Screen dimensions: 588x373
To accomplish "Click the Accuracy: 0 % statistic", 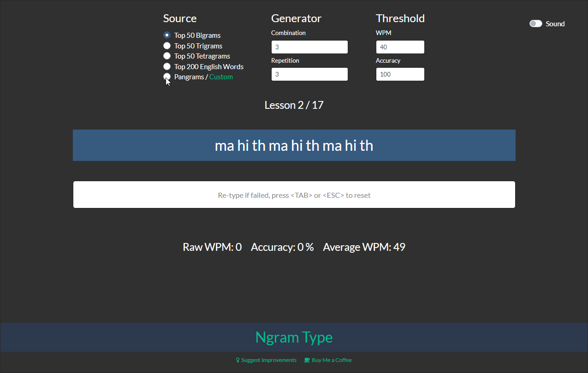I will [282, 247].
